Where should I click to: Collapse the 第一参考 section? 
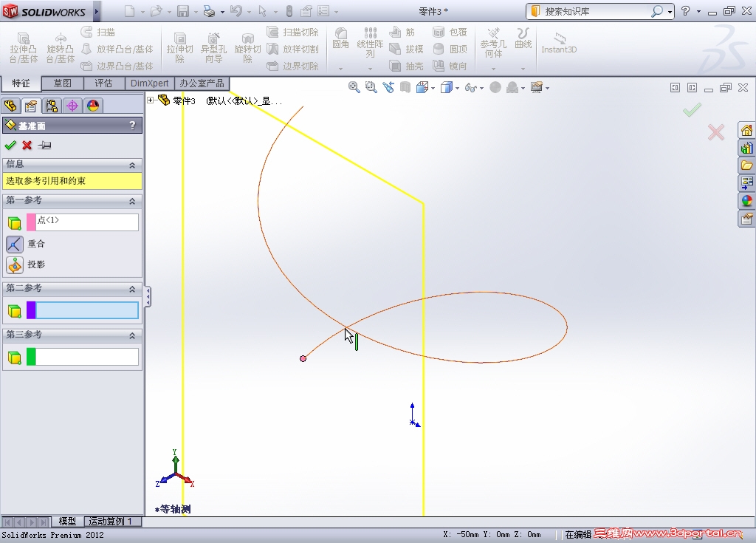point(132,201)
